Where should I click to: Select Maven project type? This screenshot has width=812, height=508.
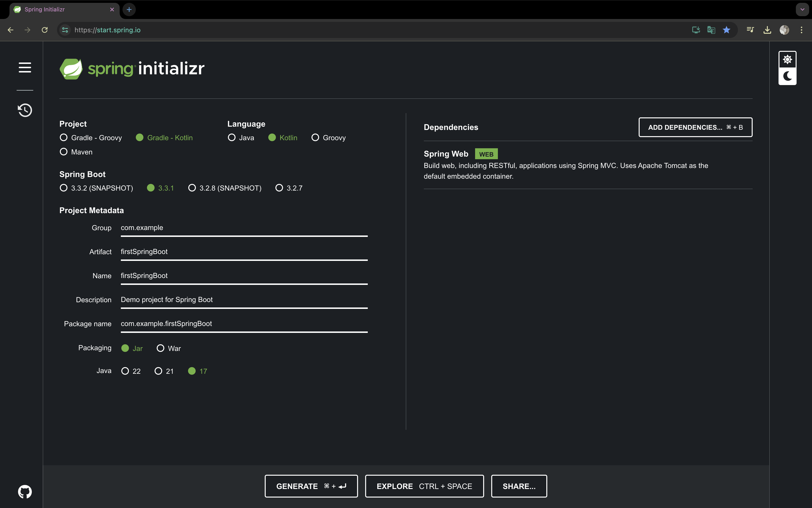tap(64, 152)
